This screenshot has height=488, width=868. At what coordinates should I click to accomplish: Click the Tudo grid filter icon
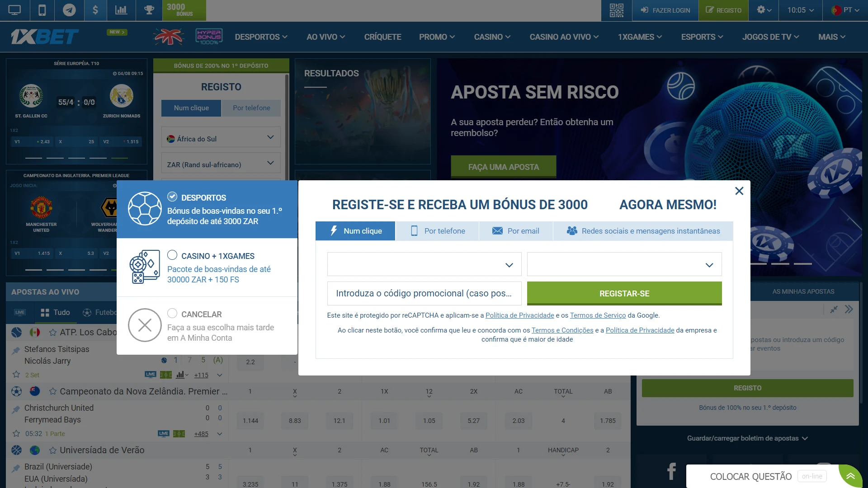pyautogui.click(x=45, y=313)
